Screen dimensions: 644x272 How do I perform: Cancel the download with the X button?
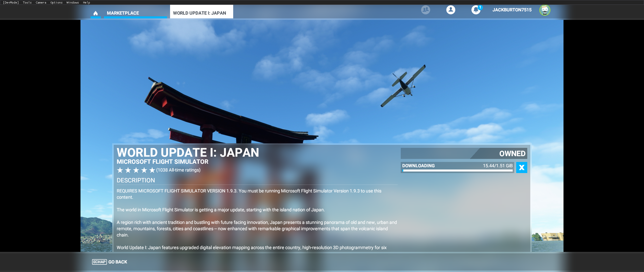point(521,167)
